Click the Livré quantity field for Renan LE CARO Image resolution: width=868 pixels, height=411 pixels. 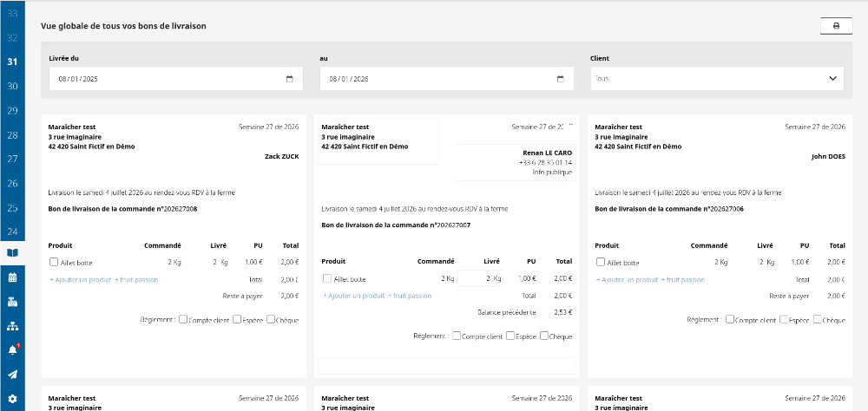481,278
